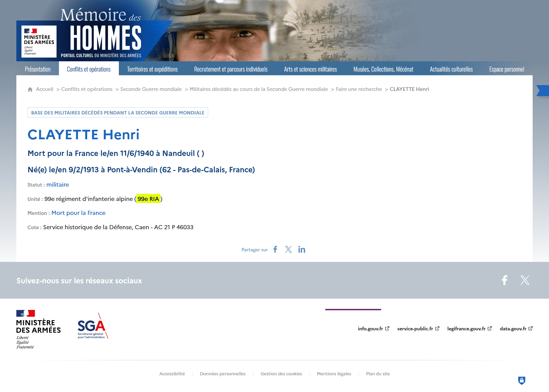Open Musées, Collections, Mécénat menu

coord(383,69)
